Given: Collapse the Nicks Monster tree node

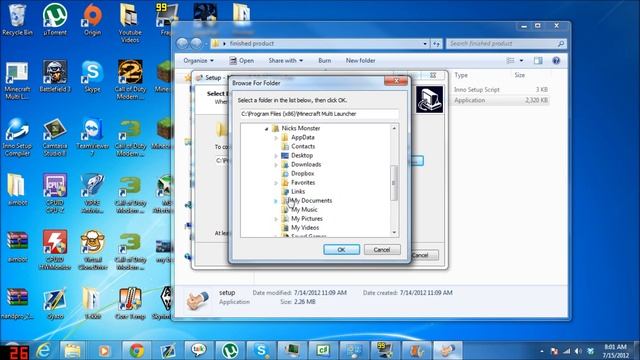Looking at the screenshot, I should (x=267, y=129).
